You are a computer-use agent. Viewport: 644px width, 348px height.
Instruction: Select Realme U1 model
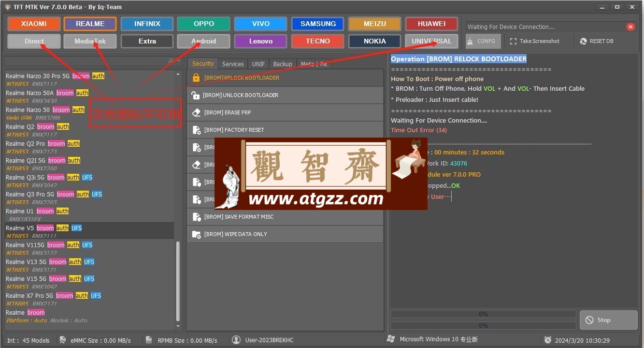[89, 215]
